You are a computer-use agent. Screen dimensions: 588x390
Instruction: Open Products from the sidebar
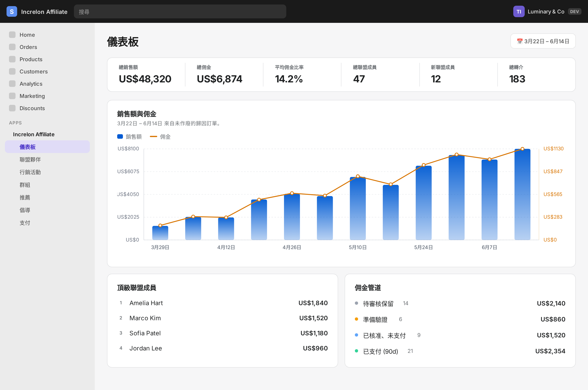[x=47, y=59]
